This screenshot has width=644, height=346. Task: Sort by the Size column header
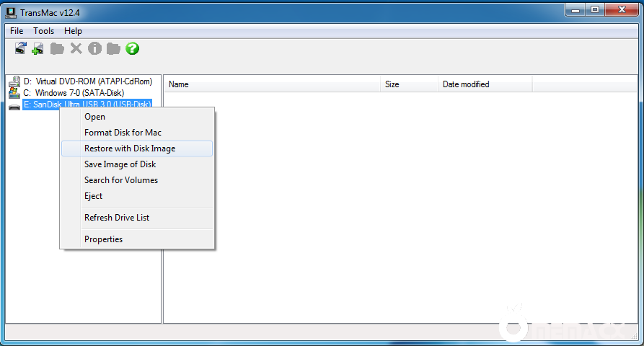click(x=409, y=84)
